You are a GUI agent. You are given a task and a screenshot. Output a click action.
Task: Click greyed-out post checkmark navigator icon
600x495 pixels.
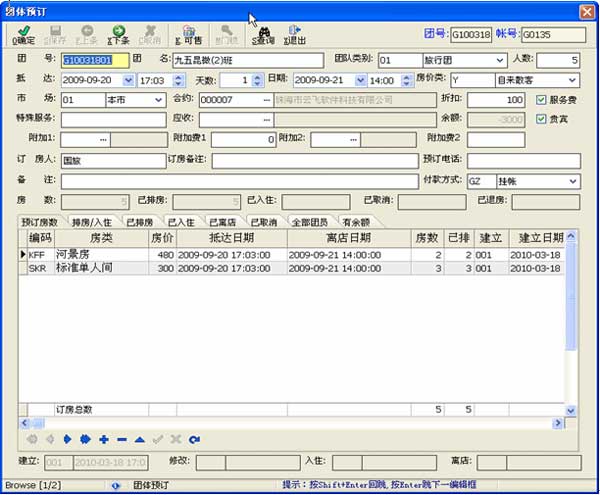pos(158,440)
